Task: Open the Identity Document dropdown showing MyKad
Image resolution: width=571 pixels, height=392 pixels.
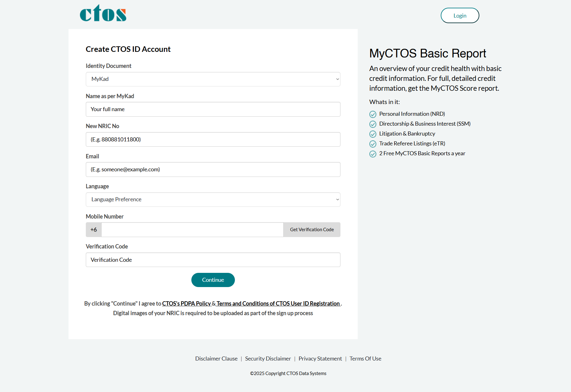Action: (x=213, y=79)
